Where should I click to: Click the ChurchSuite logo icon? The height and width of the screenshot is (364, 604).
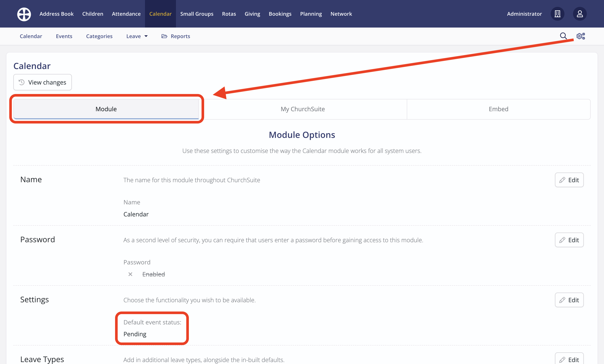[24, 14]
